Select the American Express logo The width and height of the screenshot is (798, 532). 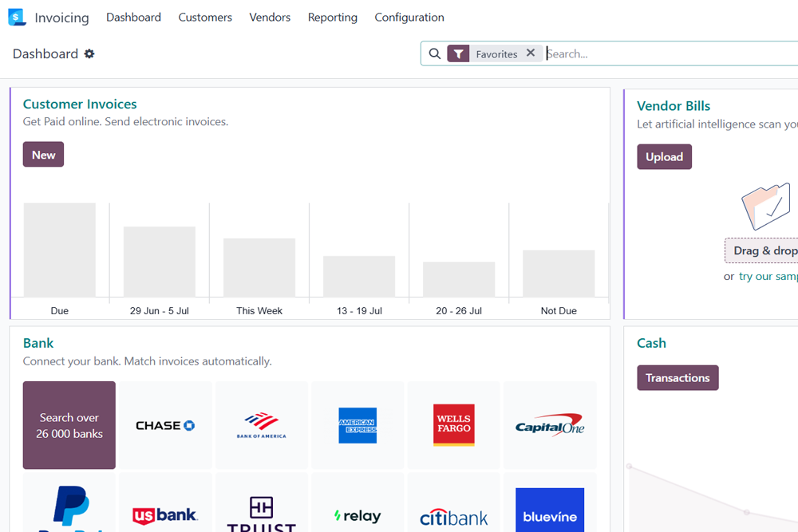pos(358,425)
